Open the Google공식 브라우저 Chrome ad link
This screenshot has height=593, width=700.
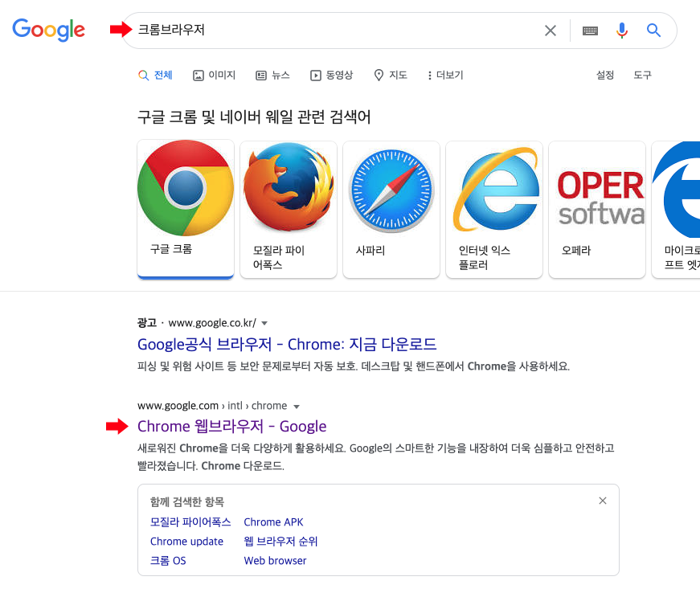point(287,344)
